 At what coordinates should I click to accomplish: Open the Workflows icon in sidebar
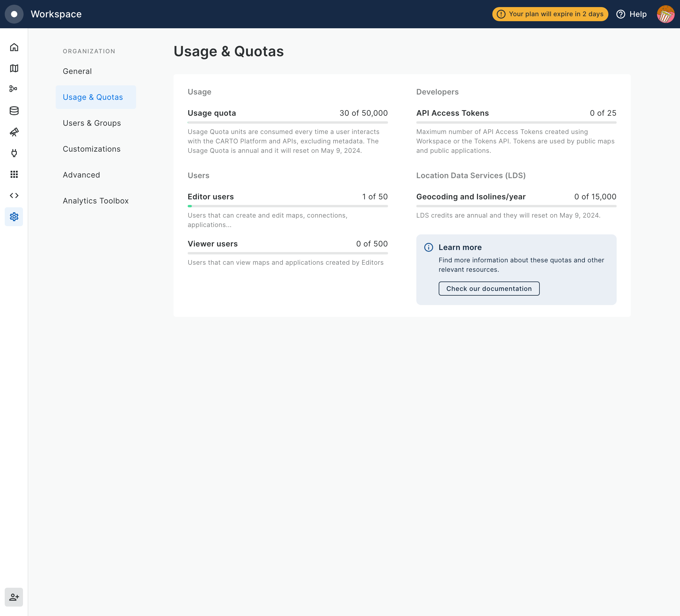(x=14, y=89)
